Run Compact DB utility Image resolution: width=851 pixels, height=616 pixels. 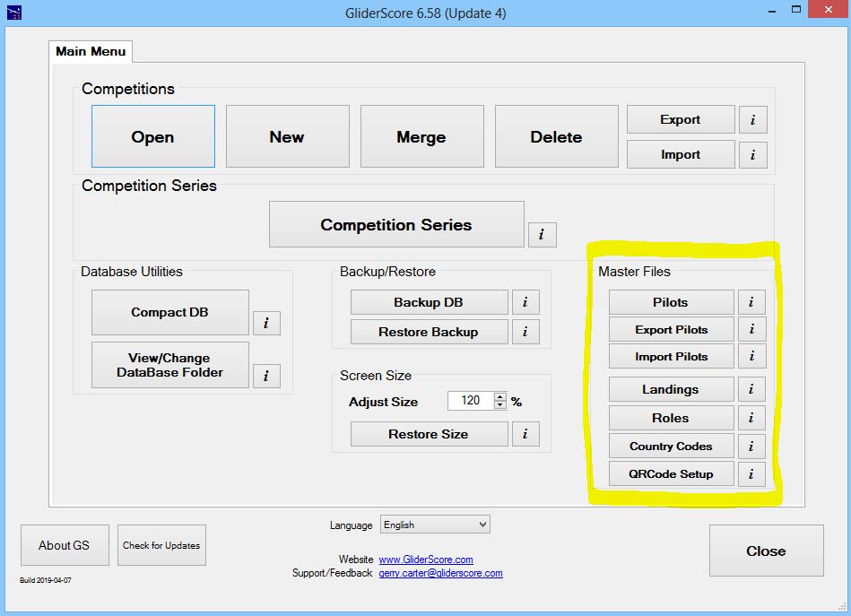[x=169, y=312]
